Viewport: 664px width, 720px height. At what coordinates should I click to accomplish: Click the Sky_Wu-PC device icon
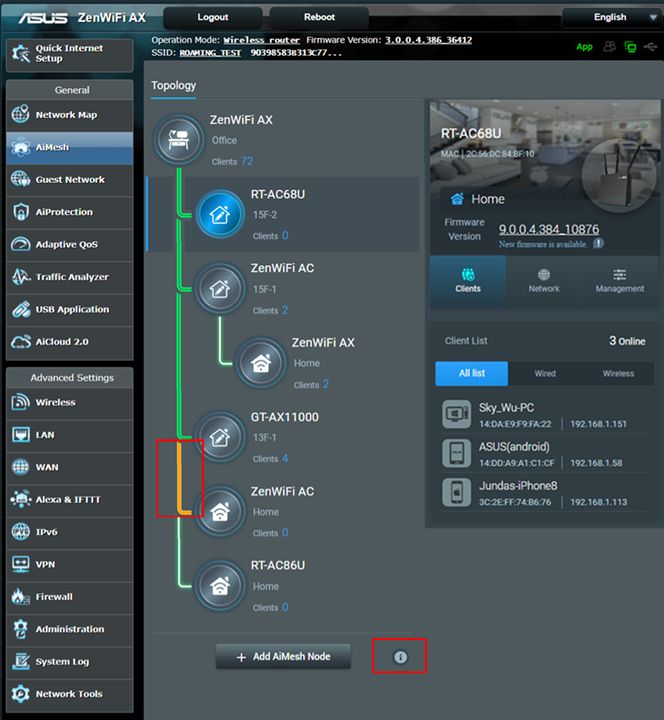click(456, 414)
